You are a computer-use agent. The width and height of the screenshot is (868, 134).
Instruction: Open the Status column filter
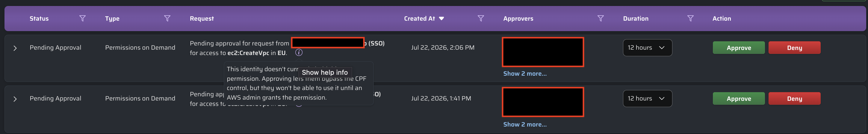[x=82, y=19]
